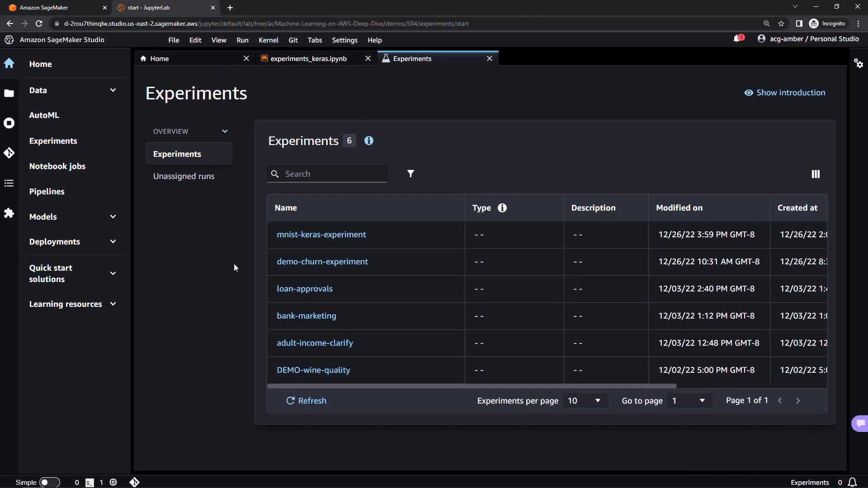Click the Refresh button
This screenshot has width=868, height=488.
tap(306, 401)
